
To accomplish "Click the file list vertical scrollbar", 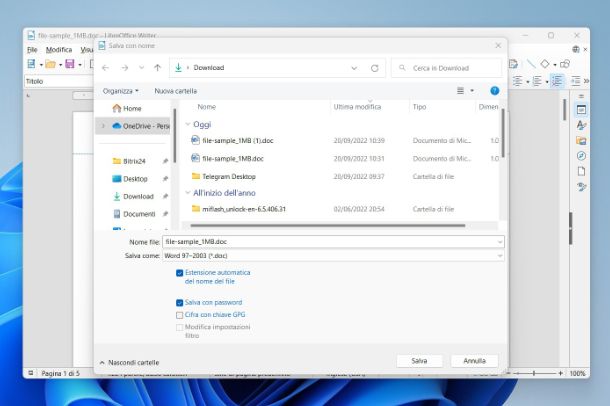I will point(503,133).
